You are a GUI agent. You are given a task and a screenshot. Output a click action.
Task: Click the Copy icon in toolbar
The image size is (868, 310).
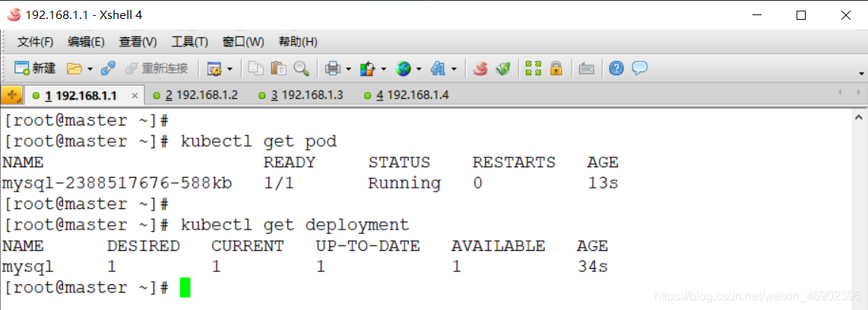point(255,68)
